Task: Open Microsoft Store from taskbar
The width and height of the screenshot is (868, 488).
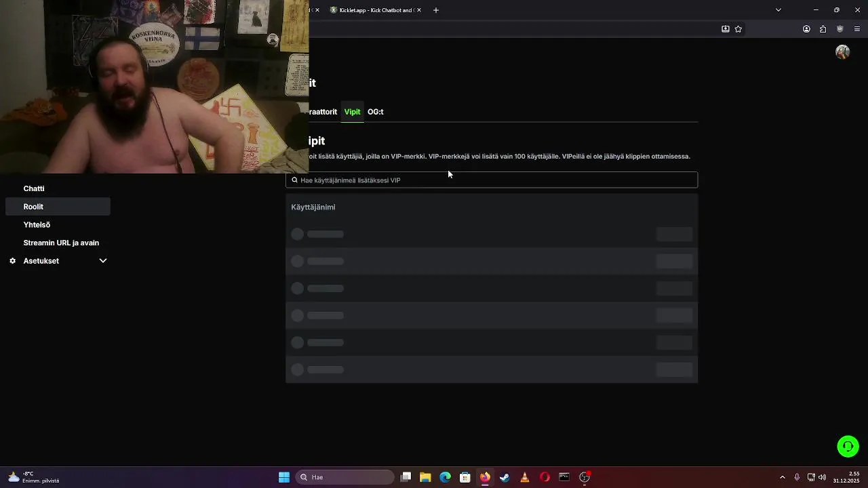Action: [465, 477]
